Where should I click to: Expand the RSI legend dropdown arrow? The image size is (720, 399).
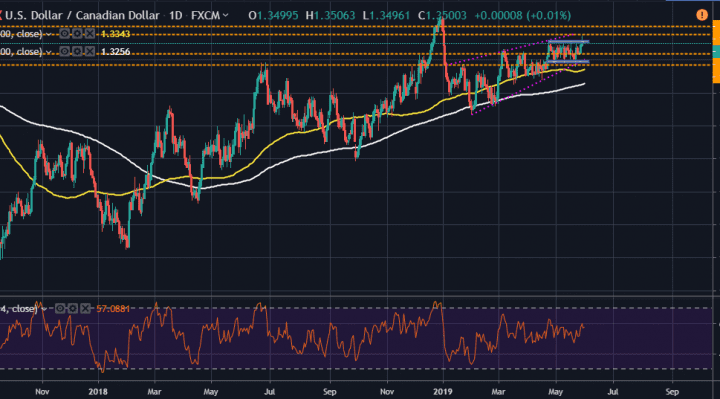[x=44, y=309]
